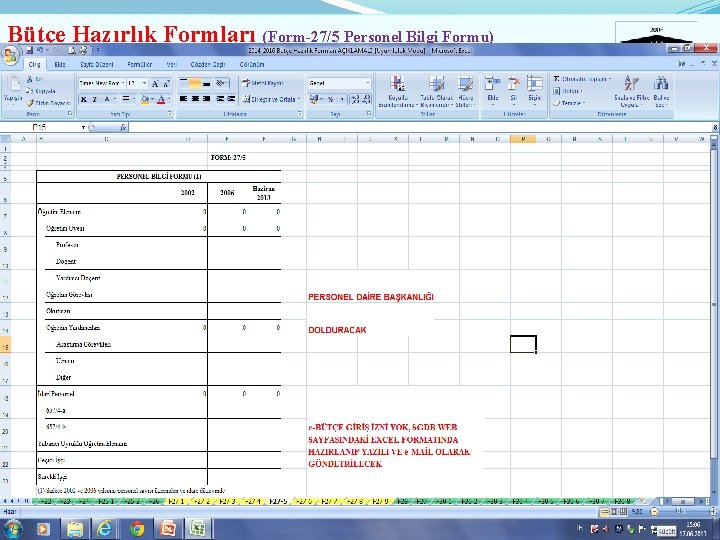The width and height of the screenshot is (720, 540).
Task: Open Koşullu Biçimlendirme conditional formatting
Action: [x=398, y=91]
